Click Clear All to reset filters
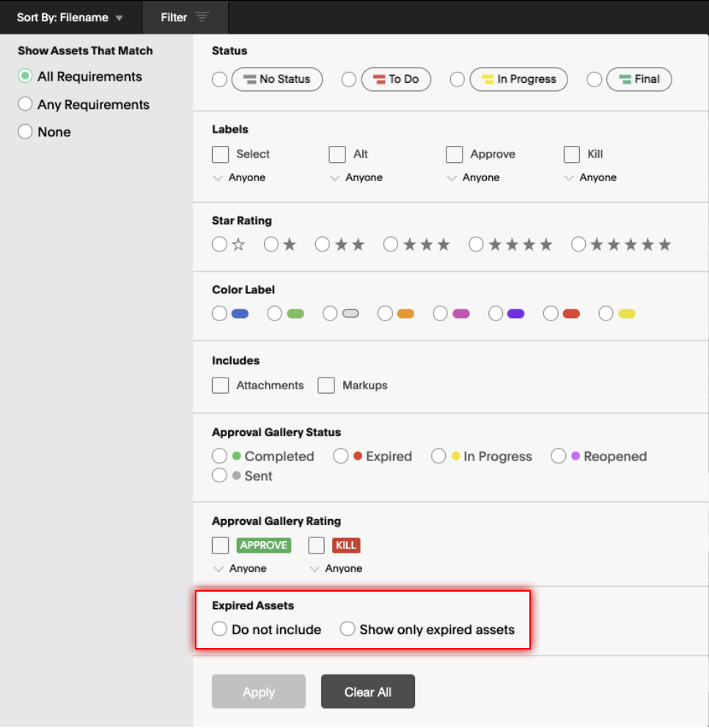 point(367,691)
